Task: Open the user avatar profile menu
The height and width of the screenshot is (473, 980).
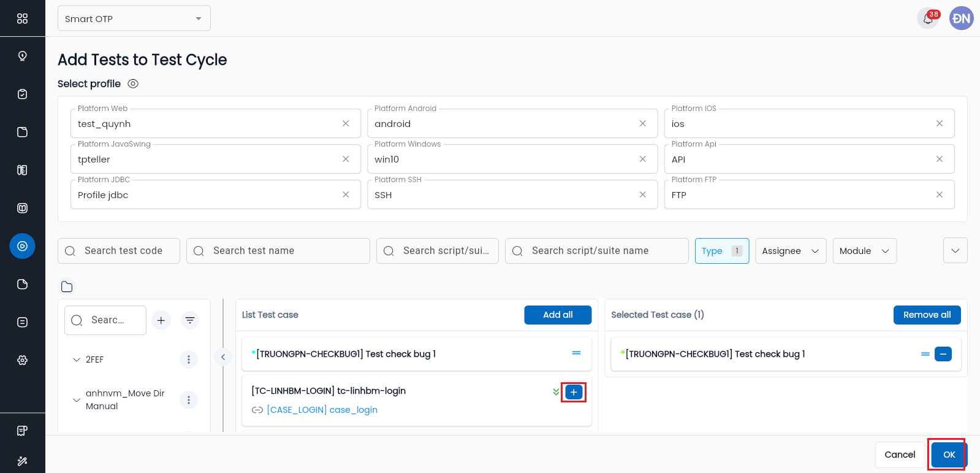Action: click(961, 18)
